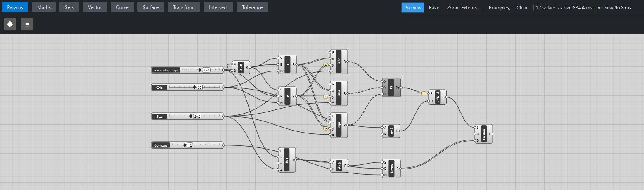Click the D input port of Contour

pos(475,140)
